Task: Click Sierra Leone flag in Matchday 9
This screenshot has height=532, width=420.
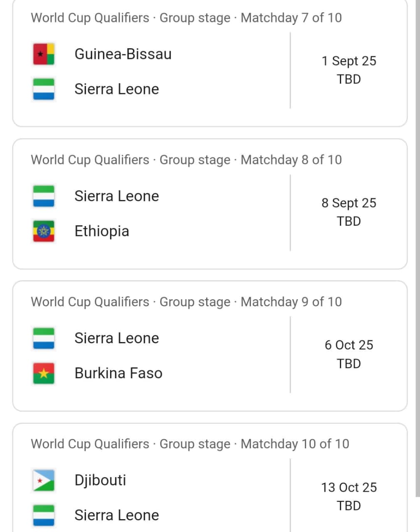Action: (44, 338)
